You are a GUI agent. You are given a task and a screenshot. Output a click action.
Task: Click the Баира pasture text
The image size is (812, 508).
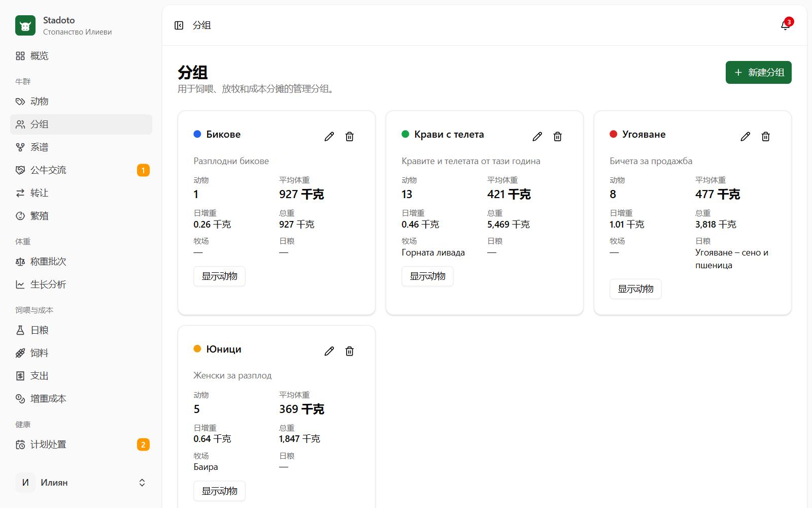click(x=206, y=467)
